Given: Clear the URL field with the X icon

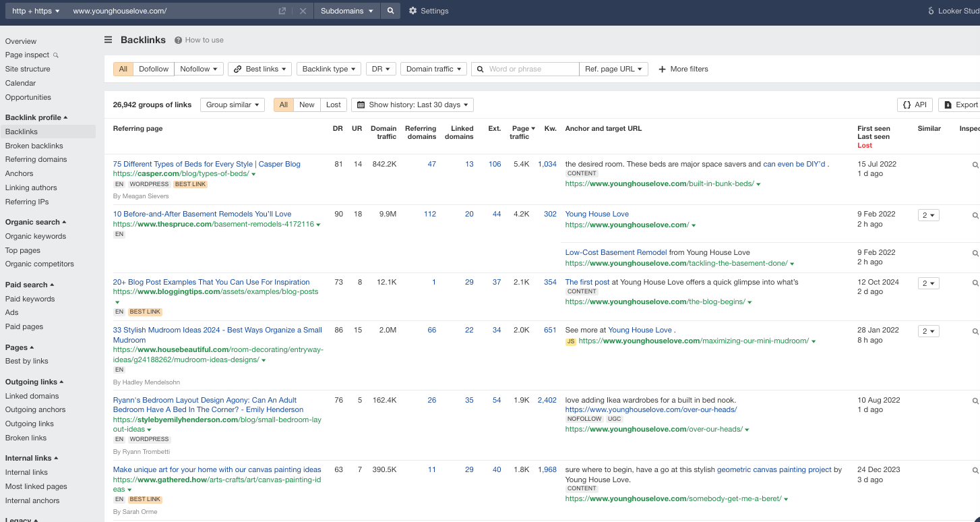Looking at the screenshot, I should click(303, 11).
